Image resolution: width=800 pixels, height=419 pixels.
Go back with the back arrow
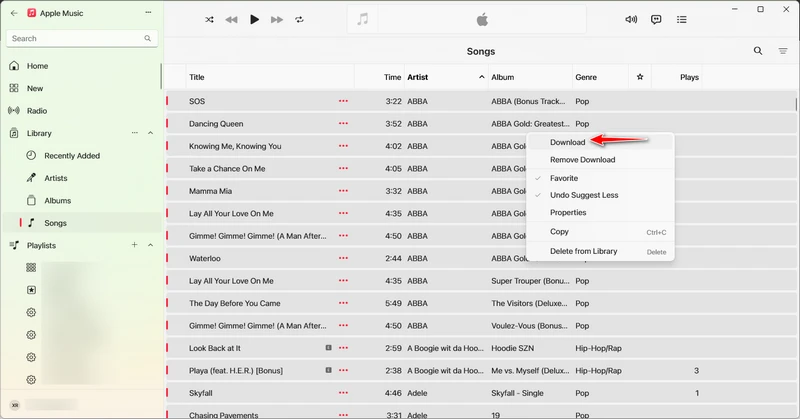click(x=14, y=13)
